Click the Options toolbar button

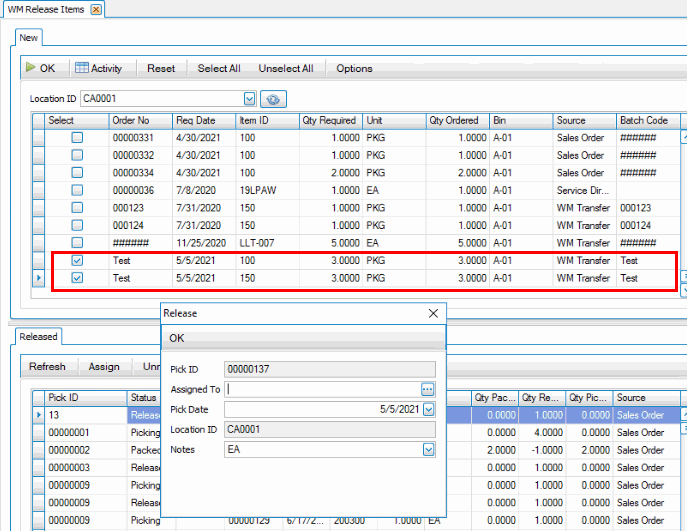pos(354,68)
